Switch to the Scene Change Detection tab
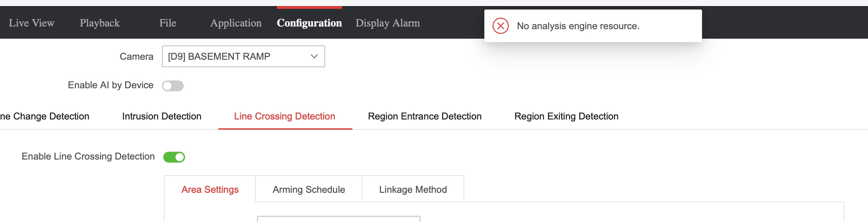The image size is (868, 222). (45, 116)
